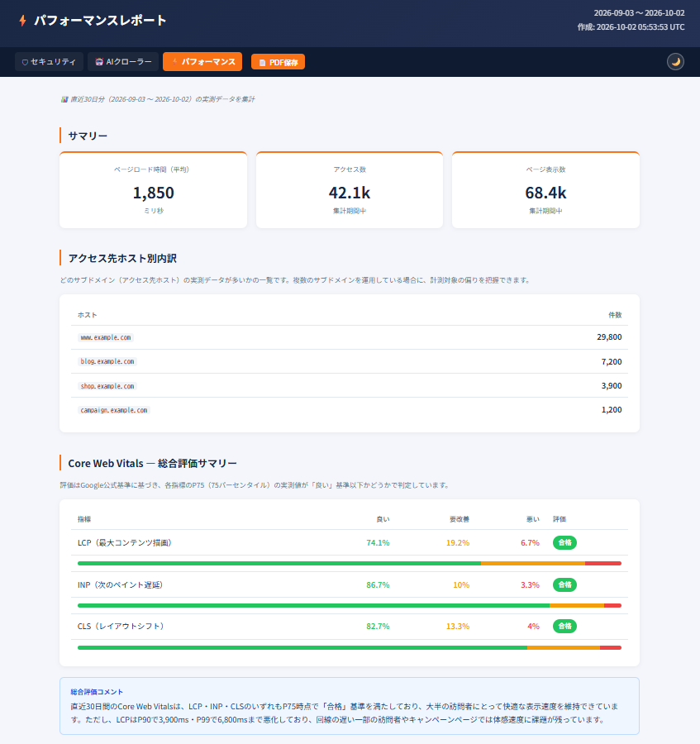Click the LCP needs-improvement value 19.2%
This screenshot has width=700, height=744.
[458, 543]
